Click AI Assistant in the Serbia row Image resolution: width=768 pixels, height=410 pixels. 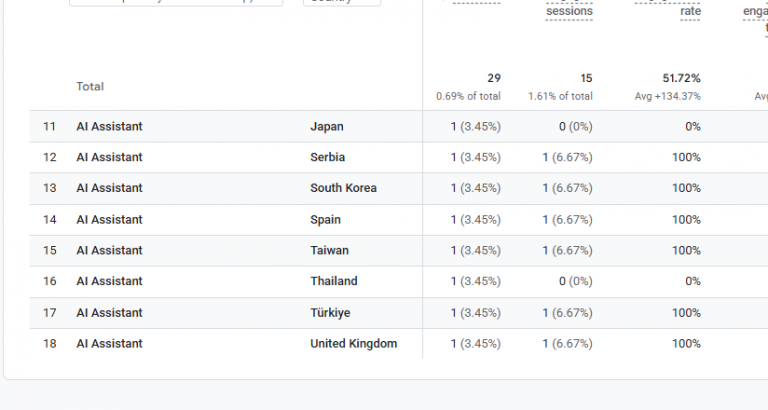click(109, 158)
